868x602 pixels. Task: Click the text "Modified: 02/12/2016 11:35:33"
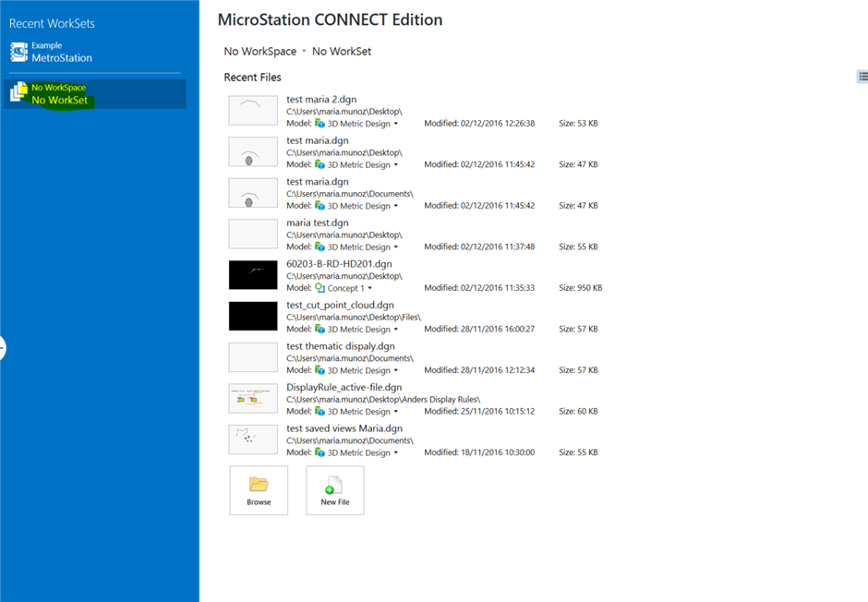(x=479, y=288)
